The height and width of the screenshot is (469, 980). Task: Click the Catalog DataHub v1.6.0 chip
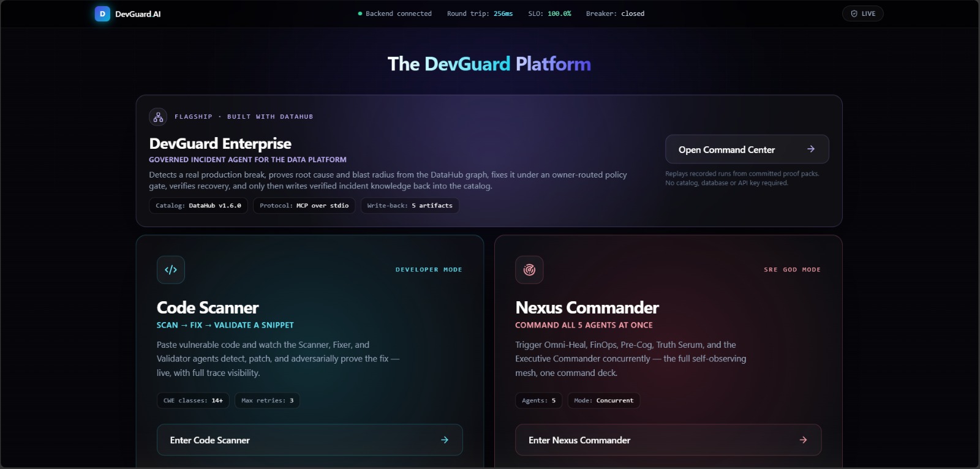(198, 206)
